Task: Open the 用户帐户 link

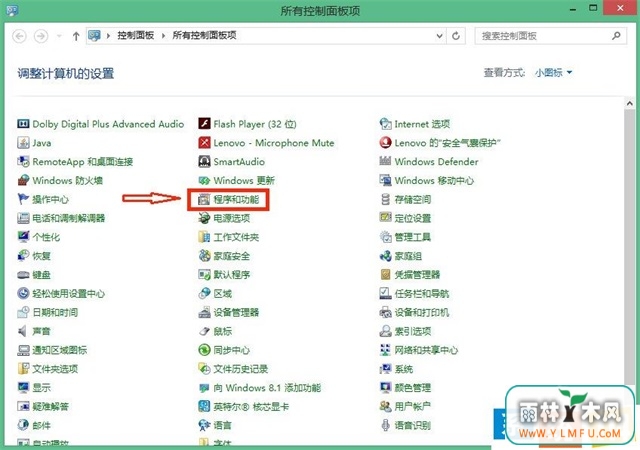Action: (x=413, y=406)
